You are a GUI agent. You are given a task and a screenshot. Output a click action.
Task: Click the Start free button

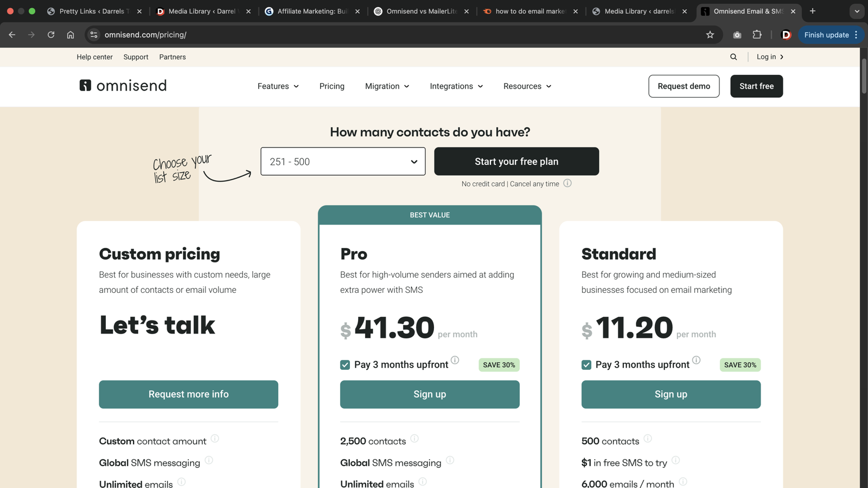756,86
